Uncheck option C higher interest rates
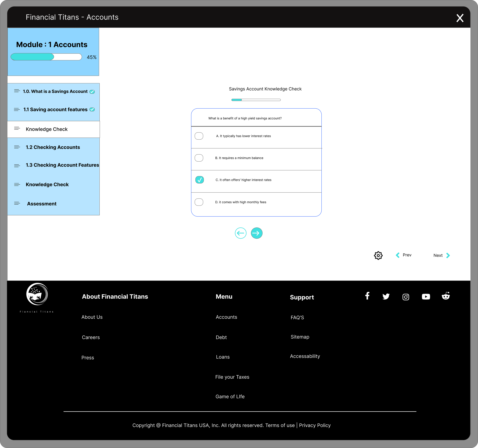The height and width of the screenshot is (448, 478). pos(199,180)
